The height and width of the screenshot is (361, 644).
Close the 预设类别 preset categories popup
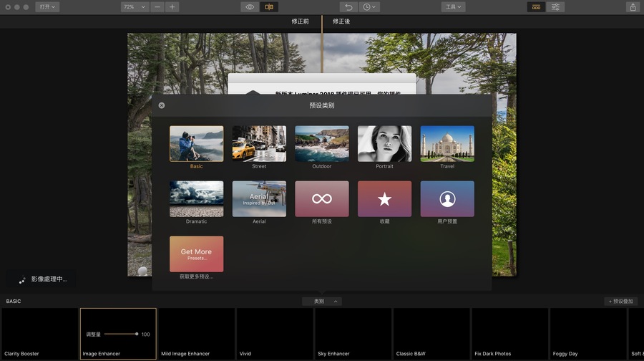[162, 105]
